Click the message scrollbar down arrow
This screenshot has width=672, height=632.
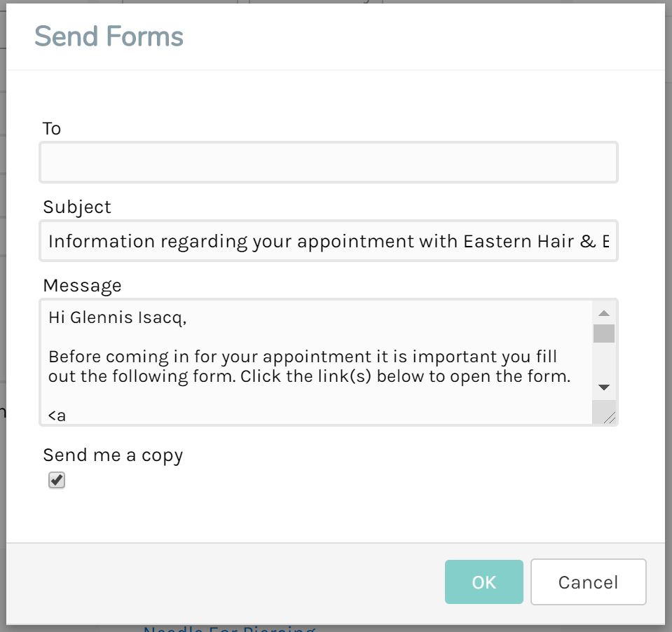[x=604, y=387]
